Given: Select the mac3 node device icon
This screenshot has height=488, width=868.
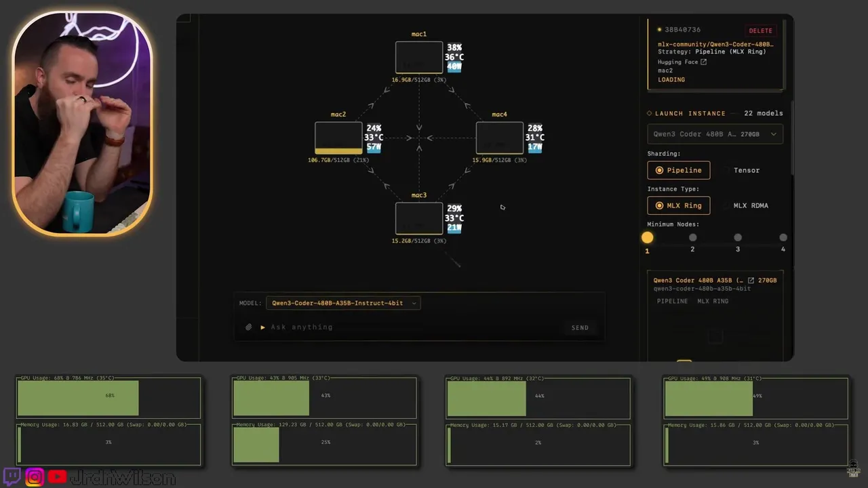Looking at the screenshot, I should coord(419,218).
